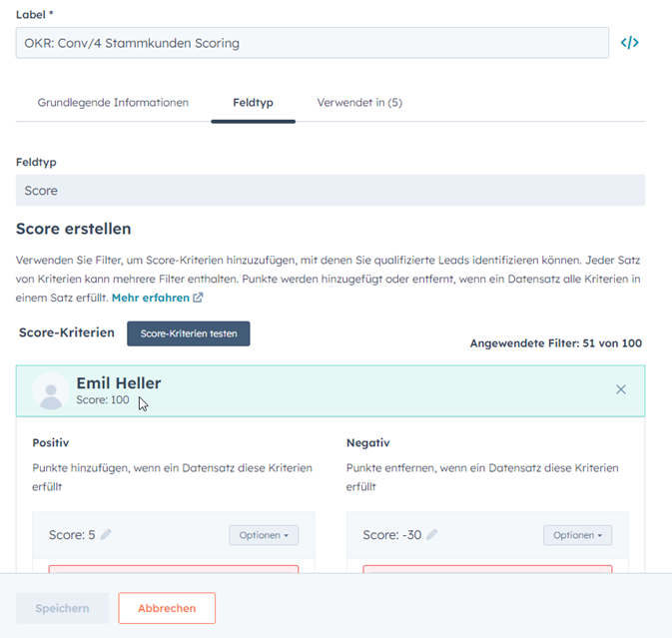Select the Feldtyp tab

pyautogui.click(x=253, y=103)
